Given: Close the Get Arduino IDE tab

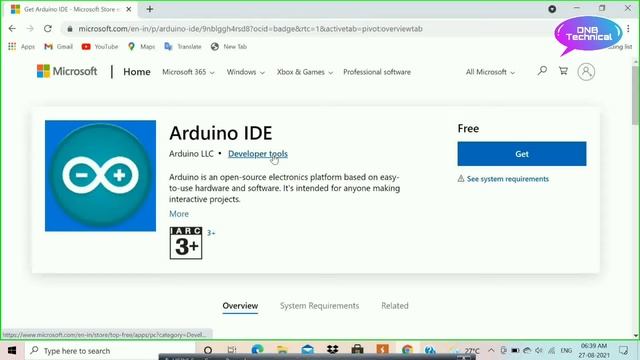Looking at the screenshot, I should tap(129, 9).
